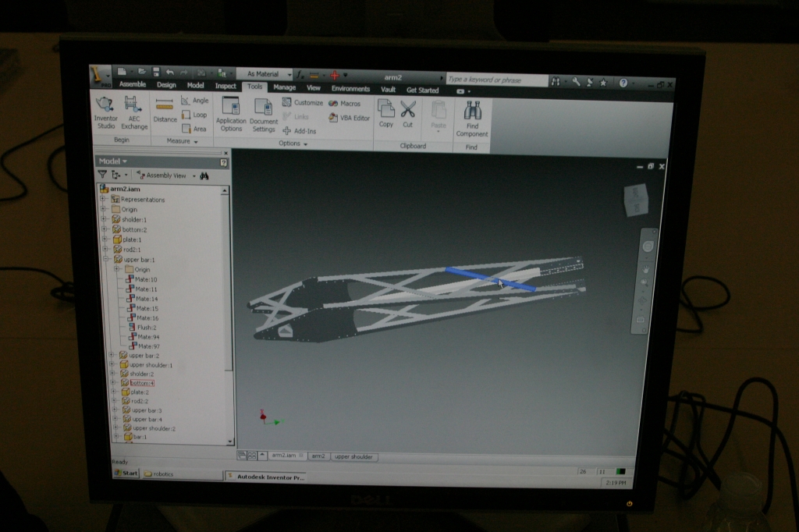Screen dimensions: 799x532
Task: Select Mate:97 constraint in browser
Action: tap(144, 346)
